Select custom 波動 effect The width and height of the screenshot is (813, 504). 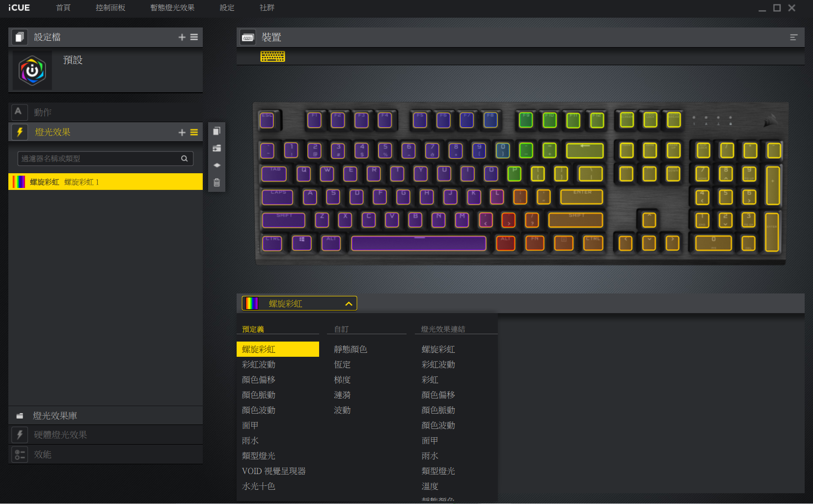[x=342, y=410]
